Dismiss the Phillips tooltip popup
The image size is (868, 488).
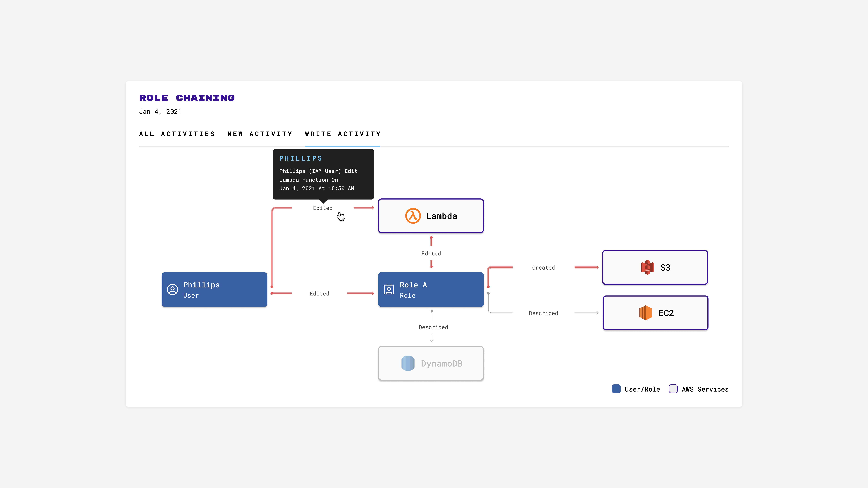323,174
